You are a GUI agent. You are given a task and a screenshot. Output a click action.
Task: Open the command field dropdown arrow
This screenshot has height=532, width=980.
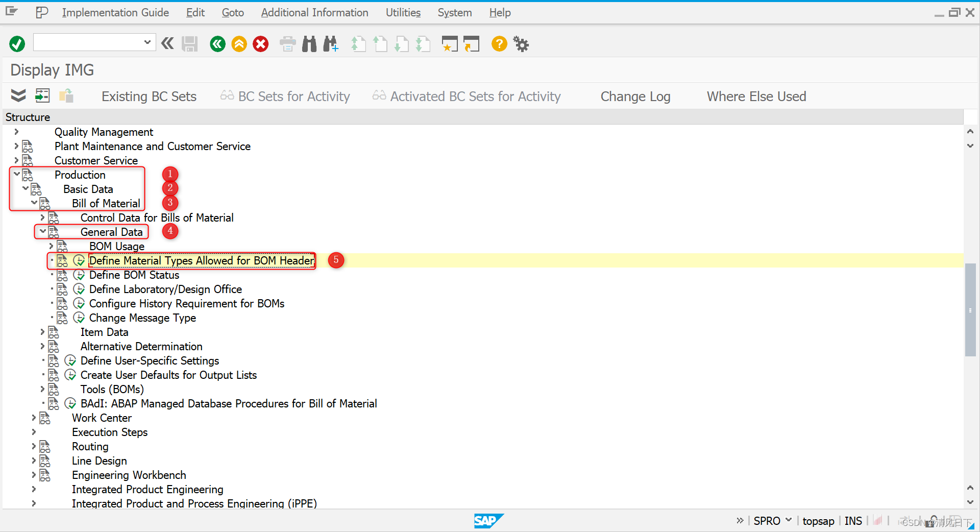(x=147, y=42)
